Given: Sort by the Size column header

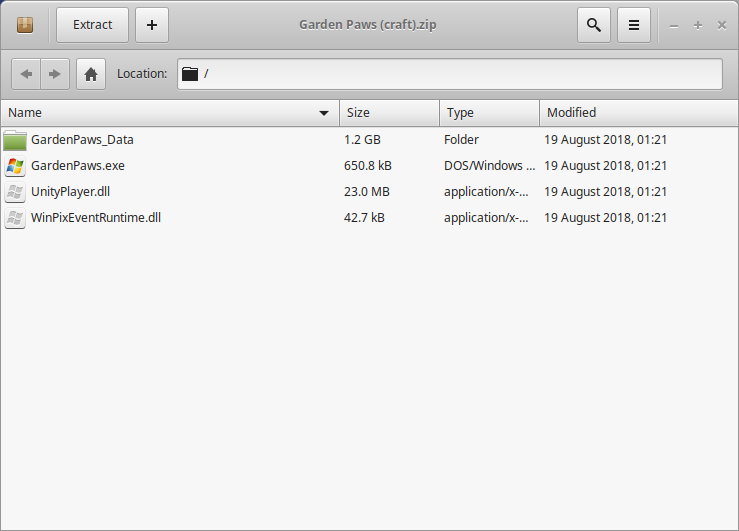Looking at the screenshot, I should pos(389,113).
